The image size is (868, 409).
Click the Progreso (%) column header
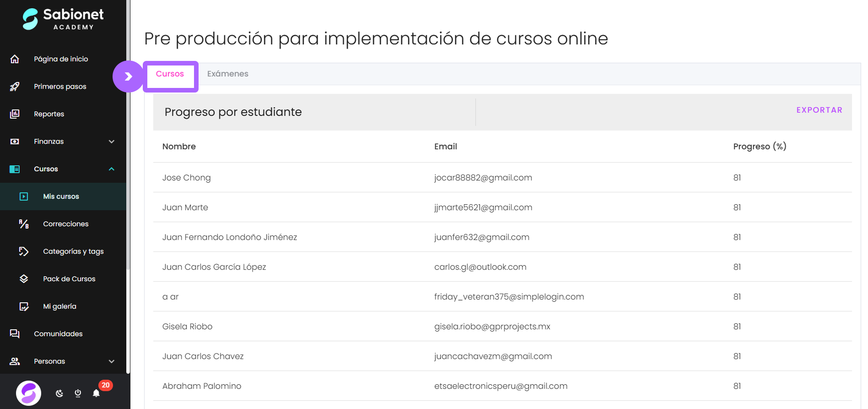(x=760, y=147)
